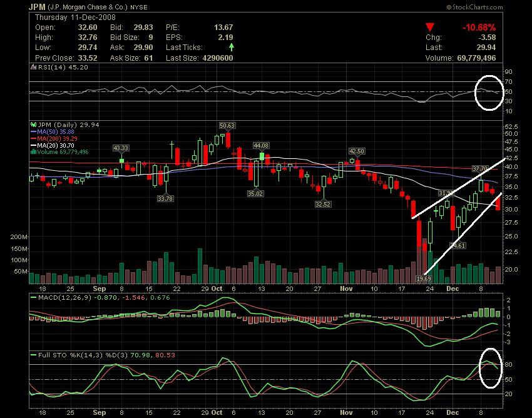Click the JPM ticker symbol title

[37, 7]
